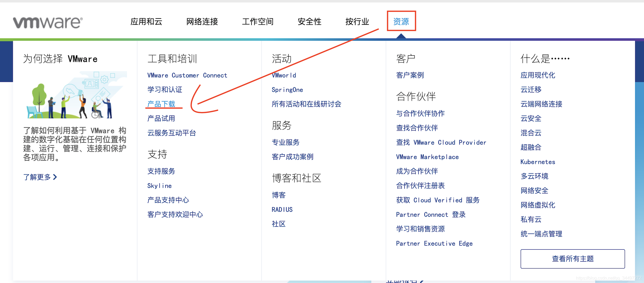Open 查找 VMware Cloud Provider
This screenshot has height=283, width=644.
441,142
